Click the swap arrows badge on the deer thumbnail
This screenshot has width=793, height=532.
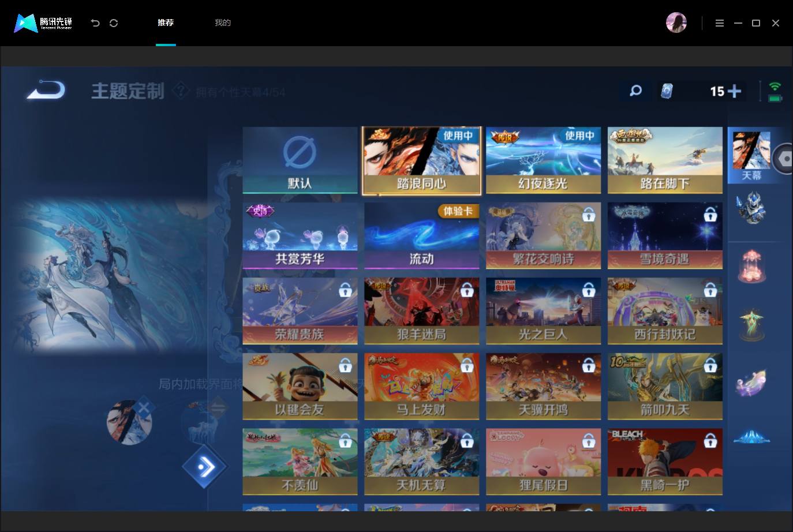pos(219,408)
